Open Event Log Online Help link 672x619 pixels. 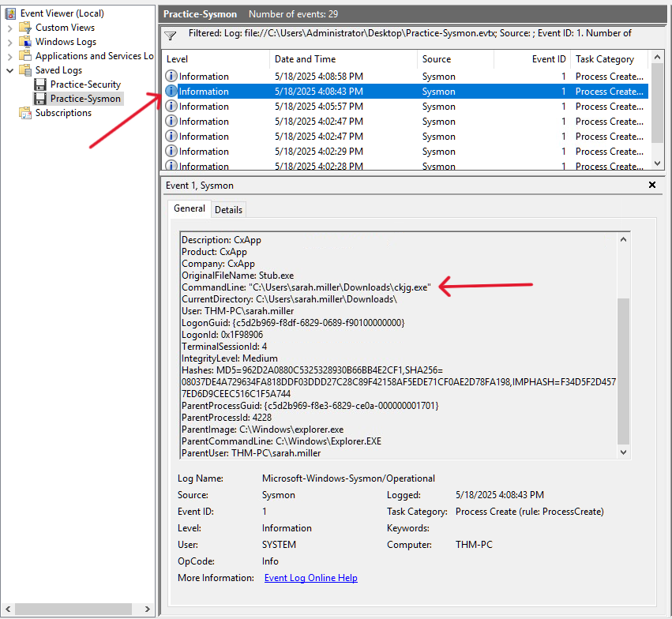coord(310,578)
